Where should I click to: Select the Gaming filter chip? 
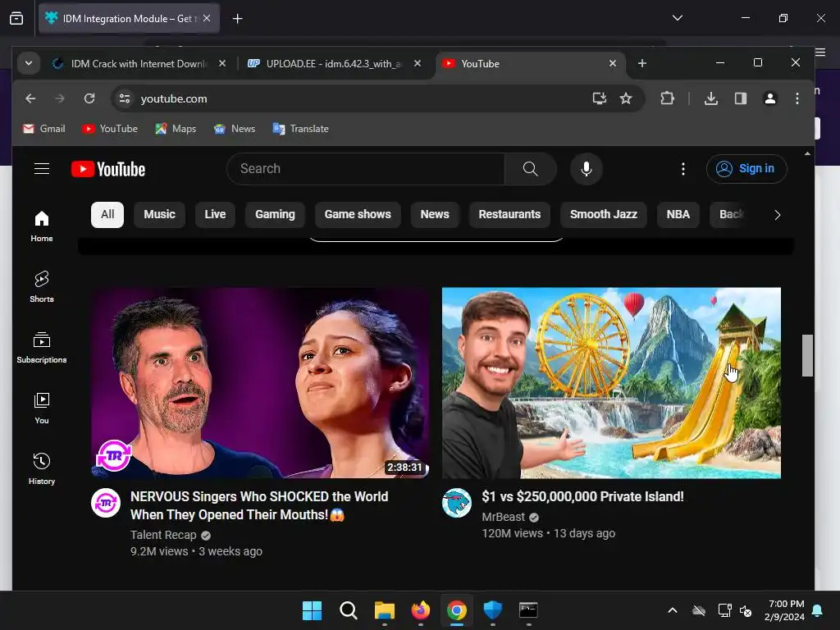coord(275,214)
